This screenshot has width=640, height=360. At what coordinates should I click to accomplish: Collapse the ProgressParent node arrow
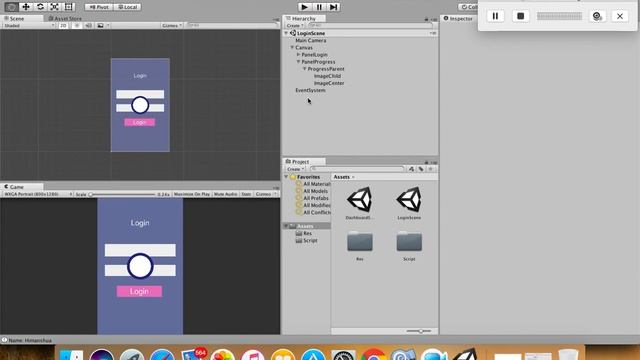tap(304, 69)
